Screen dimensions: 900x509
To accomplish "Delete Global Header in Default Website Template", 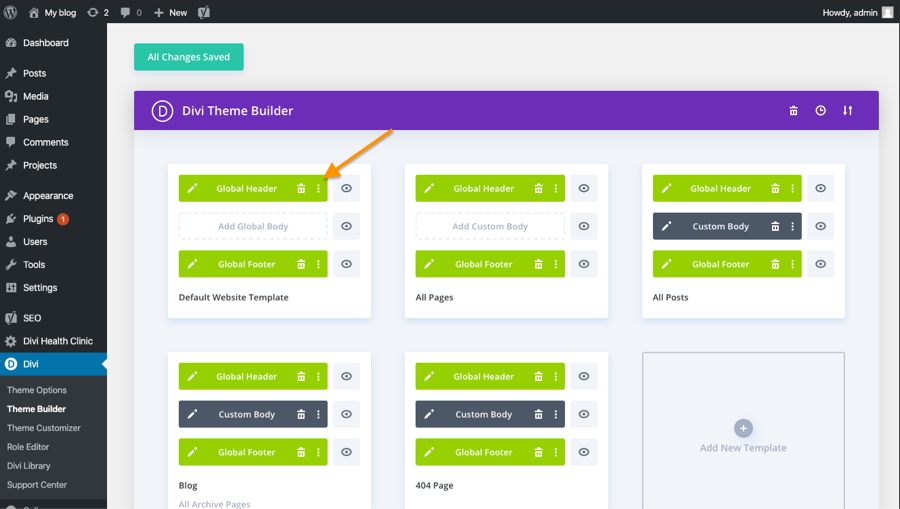I will point(301,188).
